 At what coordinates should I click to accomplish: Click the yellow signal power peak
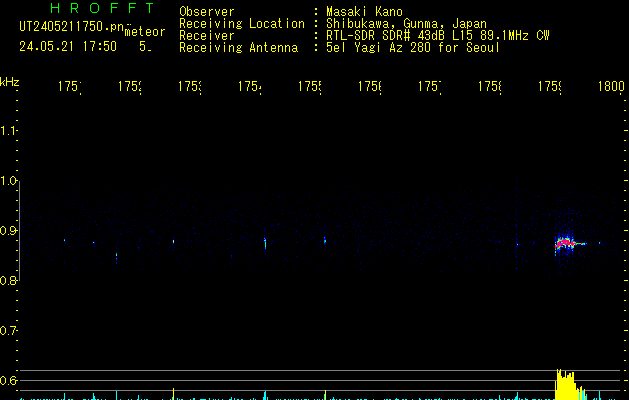[566, 383]
